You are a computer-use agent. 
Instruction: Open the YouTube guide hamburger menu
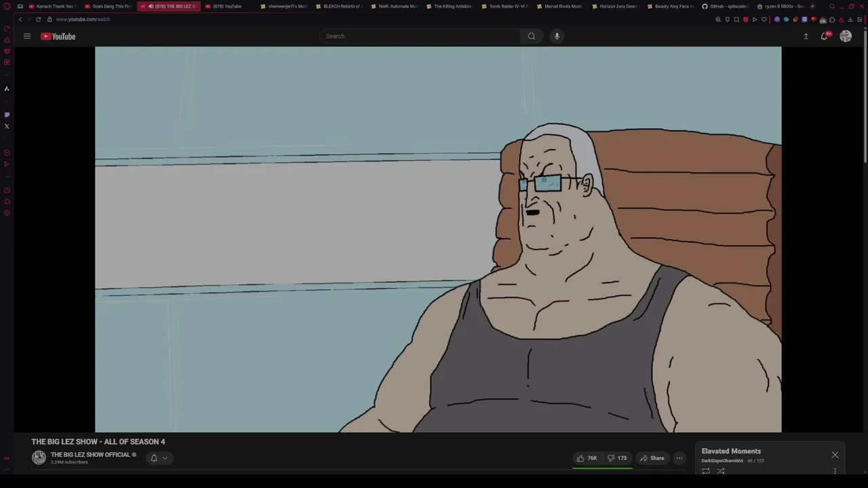click(x=27, y=36)
